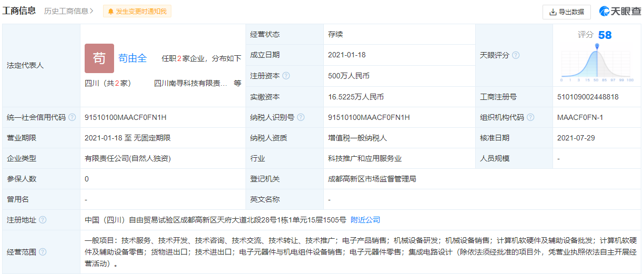Click help icon beside 经营范围
This screenshot has width=644, height=274.
pyautogui.click(x=43, y=252)
